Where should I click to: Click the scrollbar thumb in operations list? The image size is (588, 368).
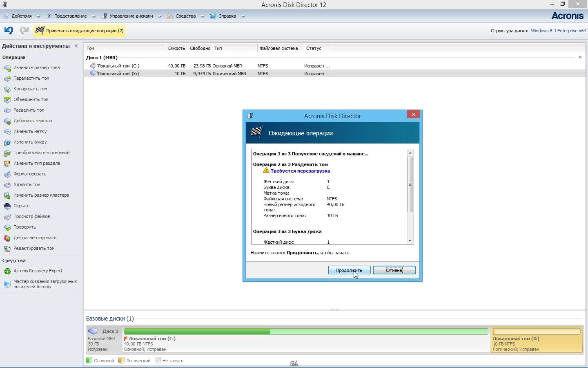click(410, 184)
